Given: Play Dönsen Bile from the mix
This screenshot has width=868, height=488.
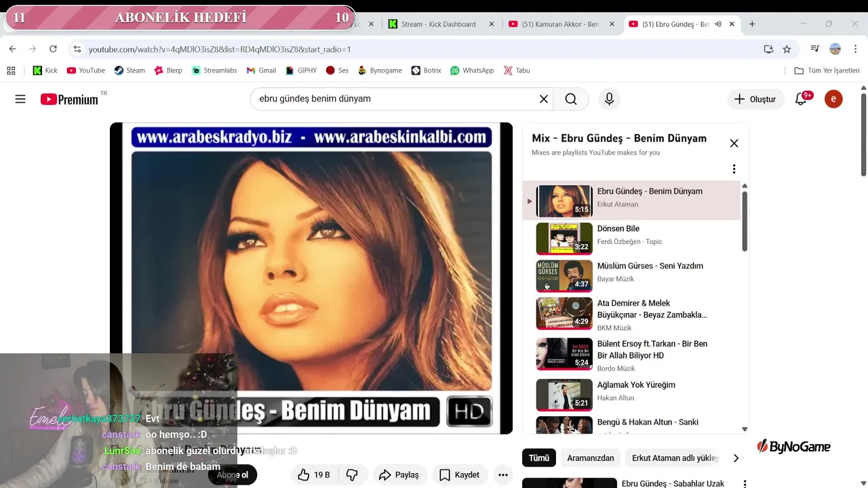Looking at the screenshot, I should pos(631,239).
